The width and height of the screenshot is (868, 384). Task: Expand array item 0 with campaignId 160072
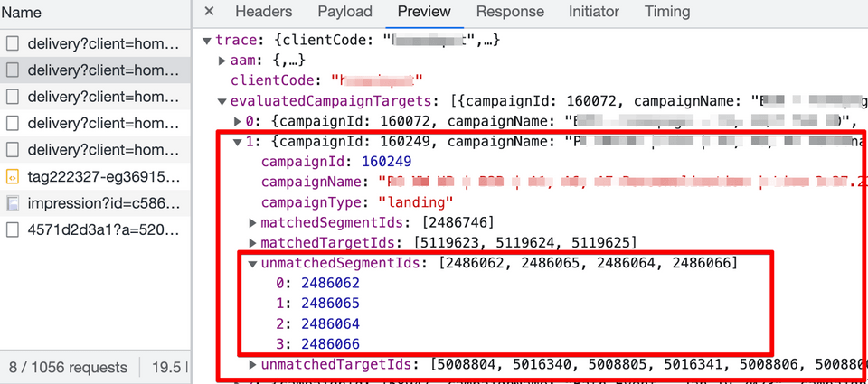click(238, 121)
